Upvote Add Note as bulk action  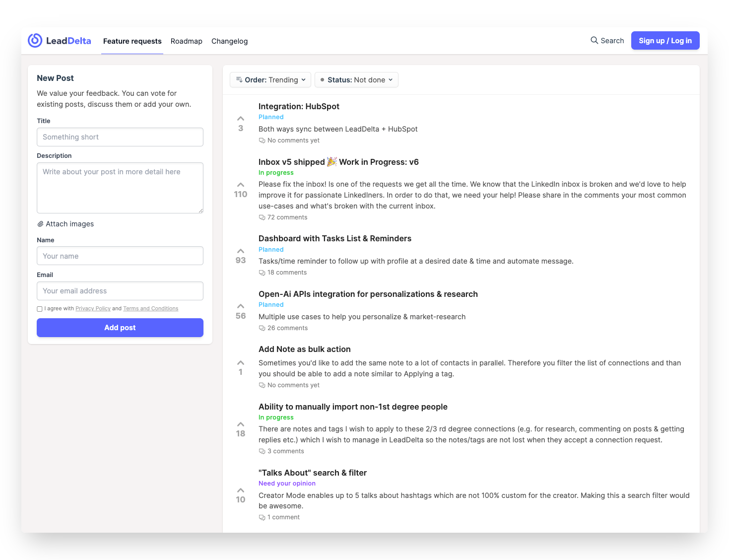pyautogui.click(x=241, y=362)
